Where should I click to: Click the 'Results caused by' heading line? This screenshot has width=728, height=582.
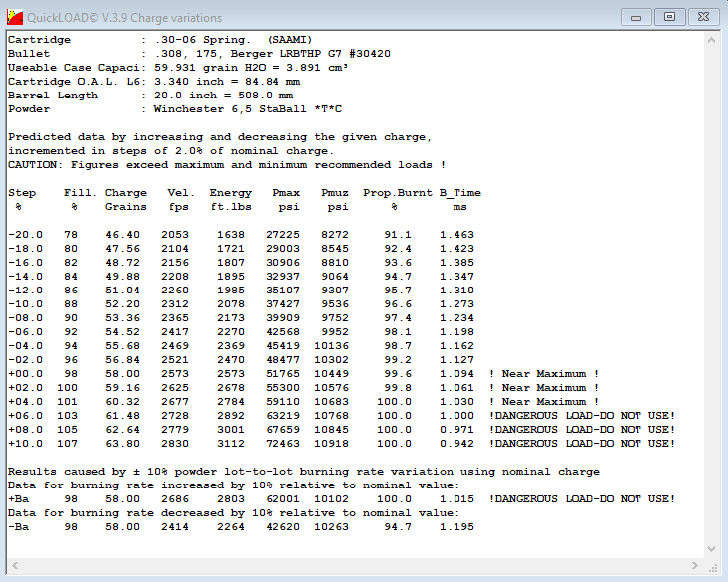tap(303, 472)
